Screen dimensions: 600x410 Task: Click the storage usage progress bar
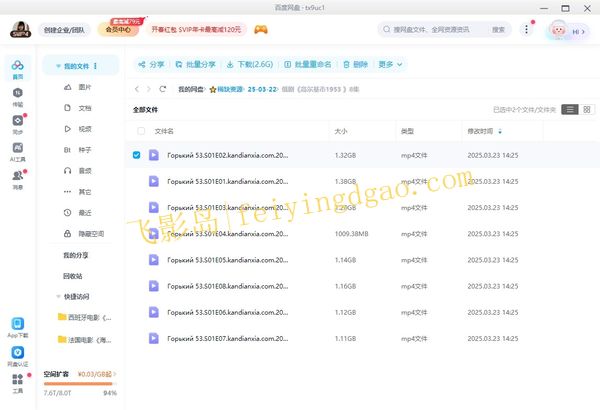point(80,384)
